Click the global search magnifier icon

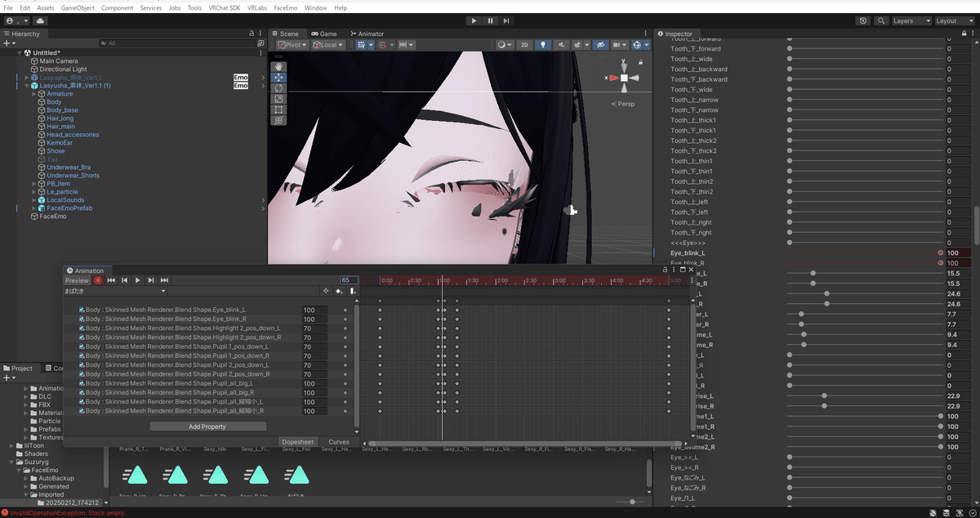(880, 20)
